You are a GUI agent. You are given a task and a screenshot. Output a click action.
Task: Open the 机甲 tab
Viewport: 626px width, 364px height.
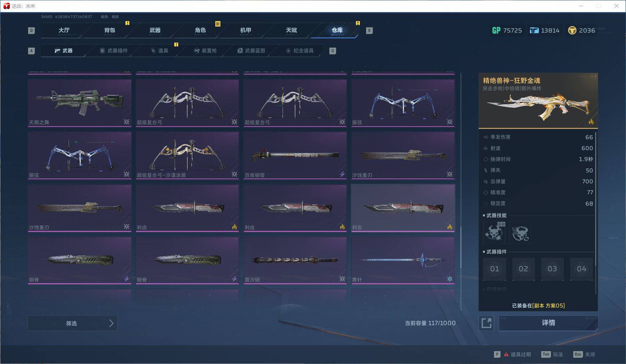click(x=245, y=30)
